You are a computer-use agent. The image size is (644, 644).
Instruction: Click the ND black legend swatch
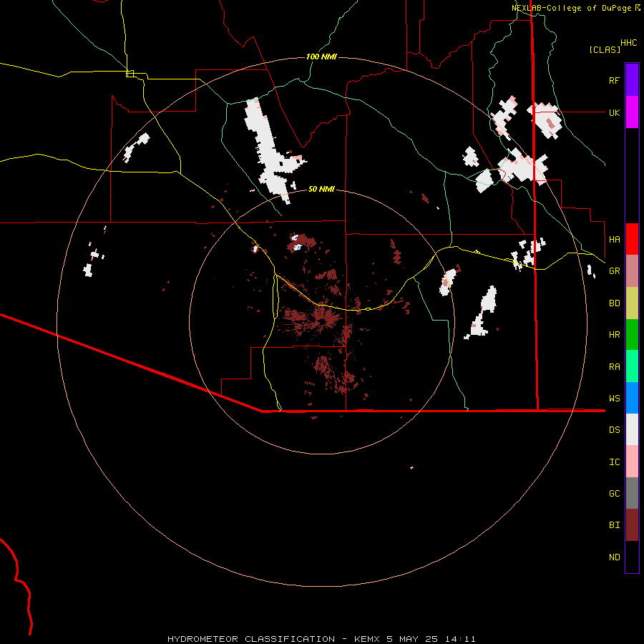(632, 557)
